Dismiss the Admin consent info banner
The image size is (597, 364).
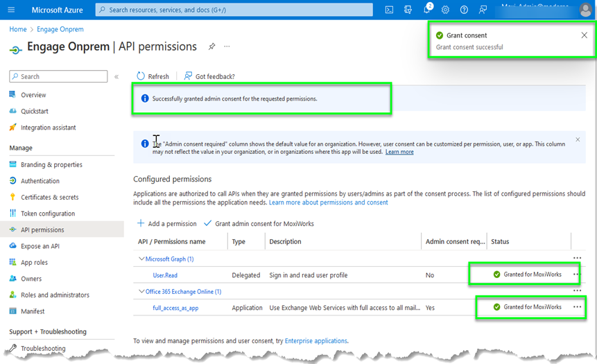[578, 139]
